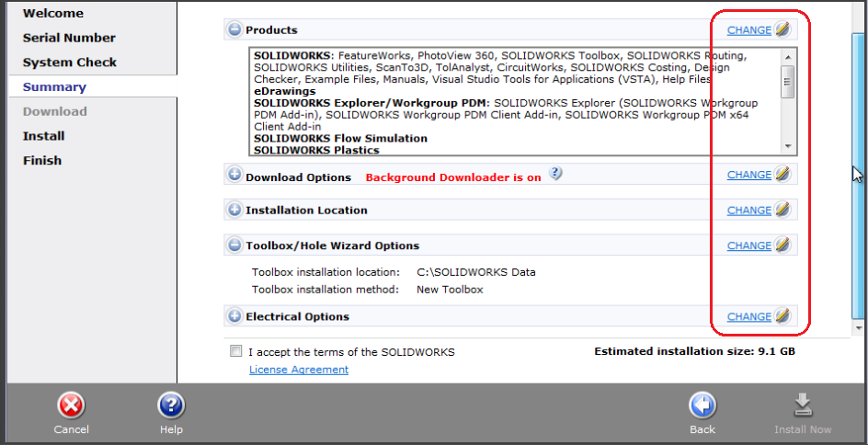Click CHANGE link for Toolbox/Hole Wizard Options
Viewport: 868px width, 445px height.
pos(749,245)
